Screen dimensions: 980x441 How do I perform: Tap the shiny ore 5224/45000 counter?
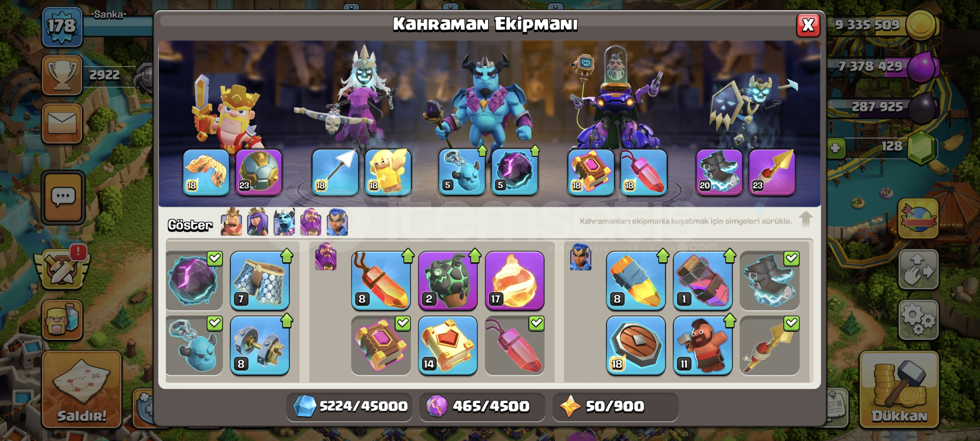pyautogui.click(x=349, y=406)
